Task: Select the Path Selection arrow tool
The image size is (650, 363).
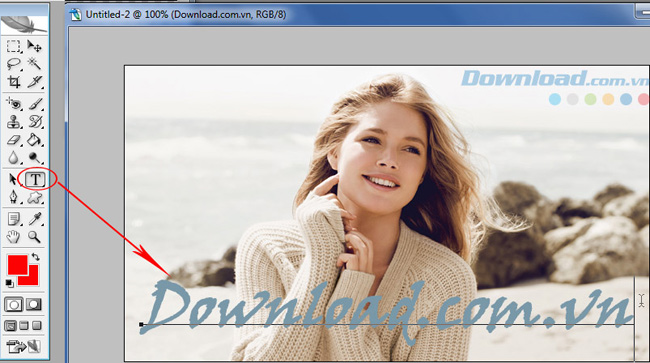Action: pyautogui.click(x=13, y=179)
